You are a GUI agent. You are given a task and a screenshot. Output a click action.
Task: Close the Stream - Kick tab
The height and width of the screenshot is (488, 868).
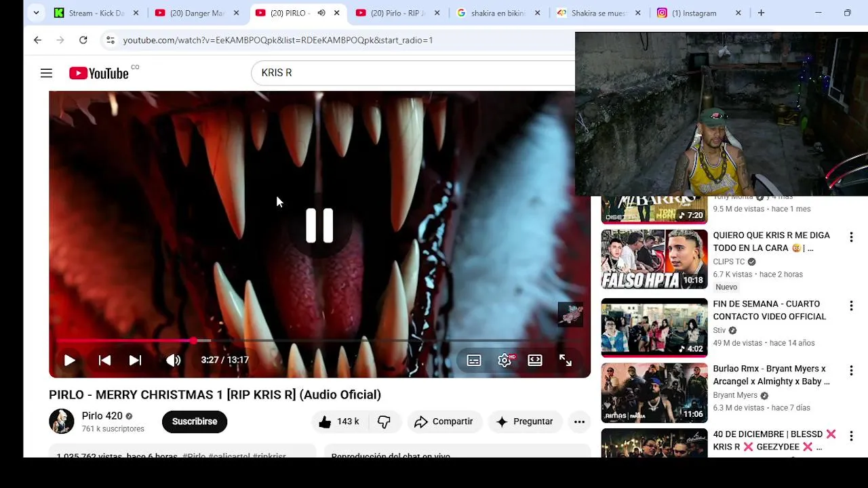(136, 13)
